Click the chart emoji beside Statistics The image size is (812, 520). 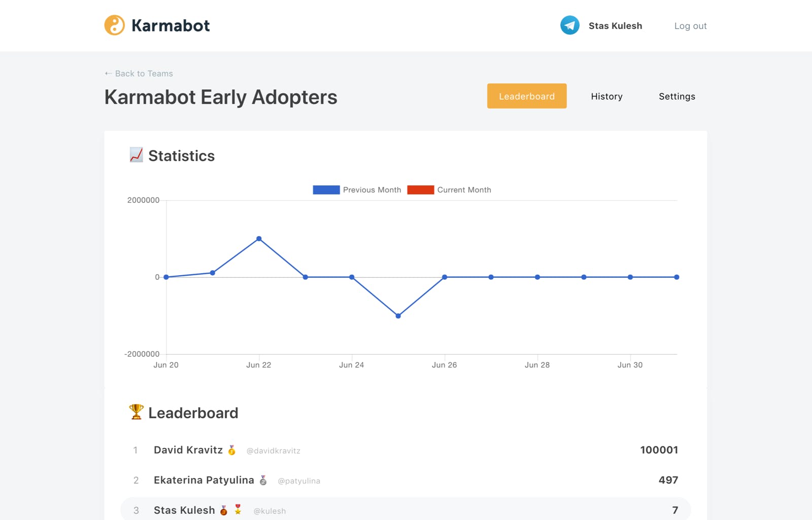(136, 155)
